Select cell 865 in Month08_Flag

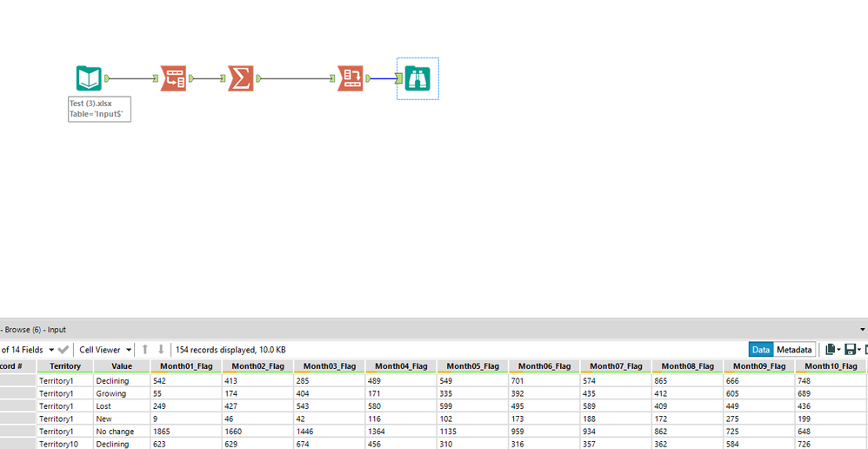tap(688, 381)
